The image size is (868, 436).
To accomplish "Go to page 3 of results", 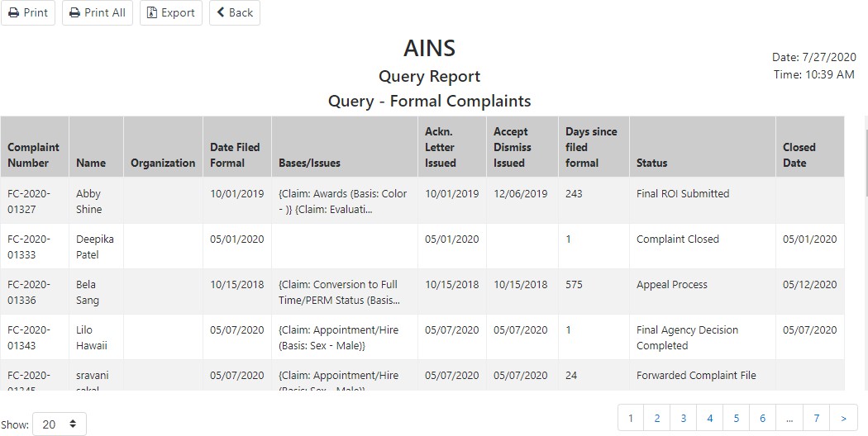I will (683, 419).
